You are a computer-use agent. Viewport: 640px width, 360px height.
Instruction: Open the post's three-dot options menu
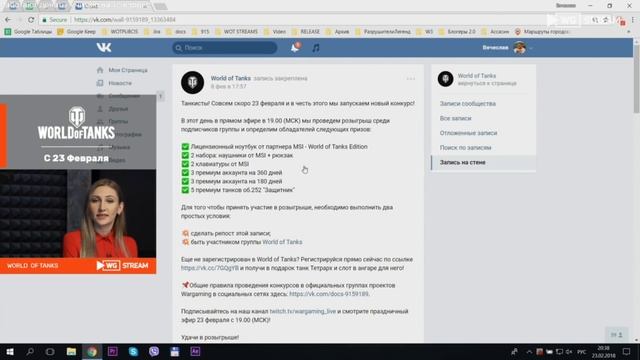(411, 78)
